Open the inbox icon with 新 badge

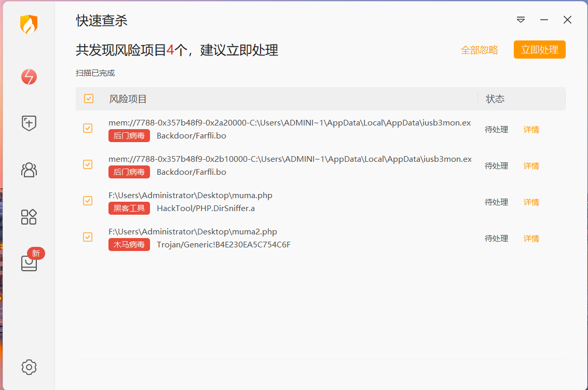29,262
